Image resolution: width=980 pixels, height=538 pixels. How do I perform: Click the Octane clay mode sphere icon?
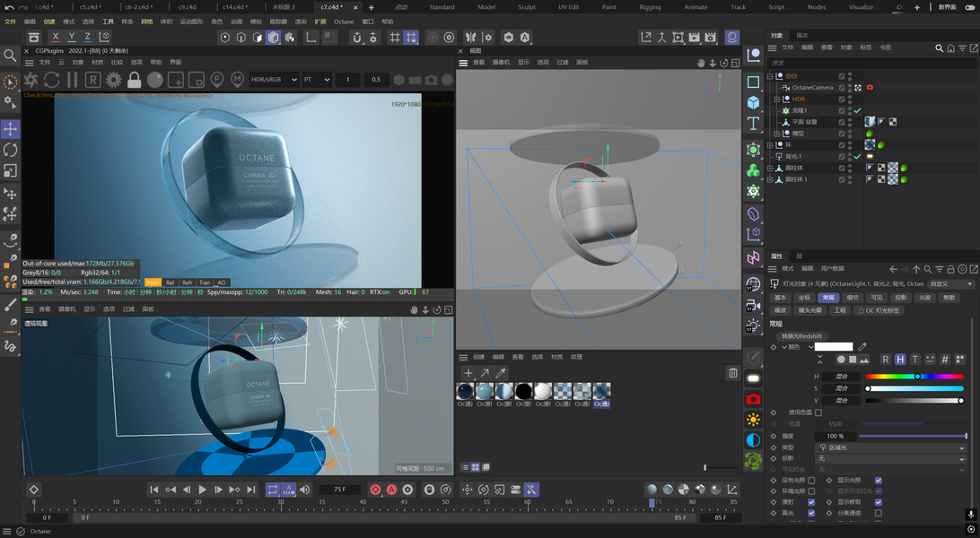[155, 80]
